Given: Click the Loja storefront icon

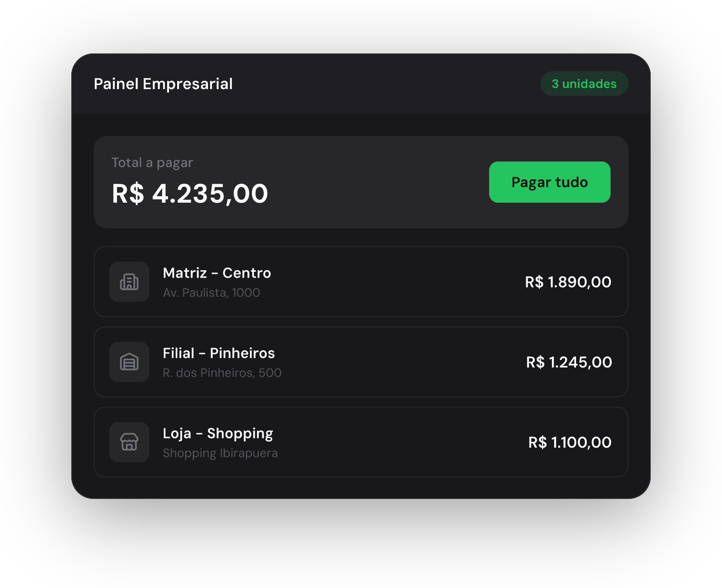Looking at the screenshot, I should 129,442.
